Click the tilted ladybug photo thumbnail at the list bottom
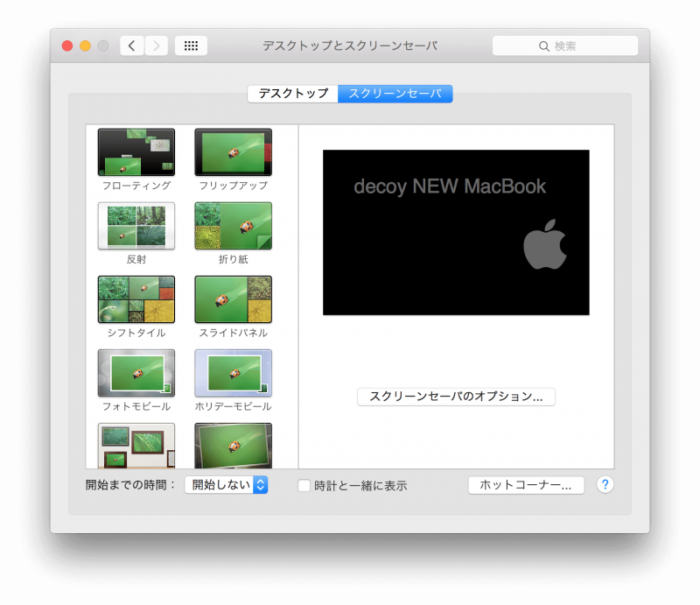The width and height of the screenshot is (700, 605). click(x=233, y=446)
